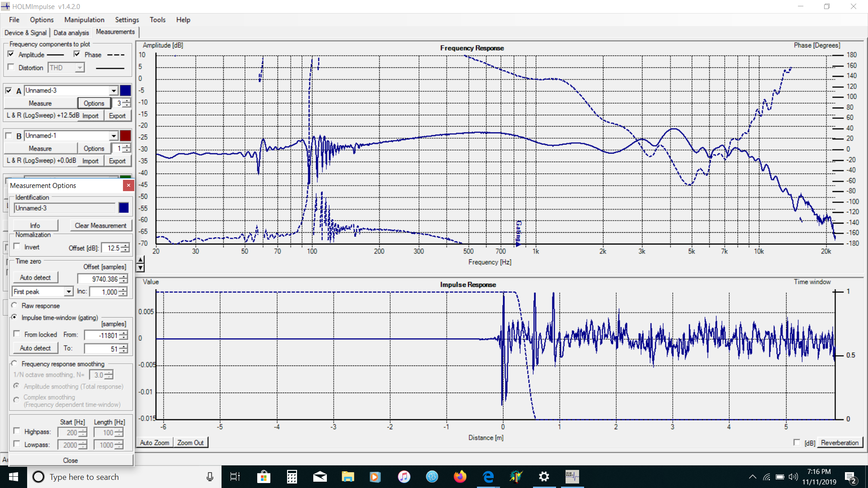The image size is (868, 488).
Task: Click Import button for measurement B
Action: (90, 161)
